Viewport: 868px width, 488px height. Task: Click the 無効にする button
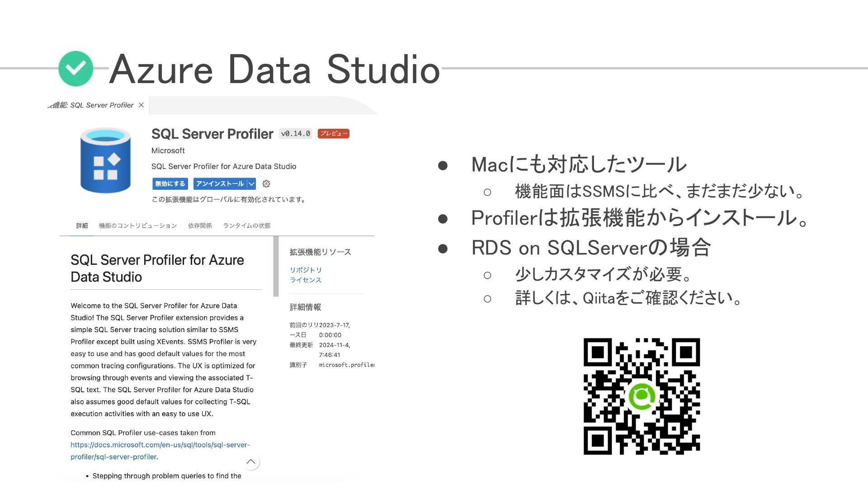click(x=170, y=184)
